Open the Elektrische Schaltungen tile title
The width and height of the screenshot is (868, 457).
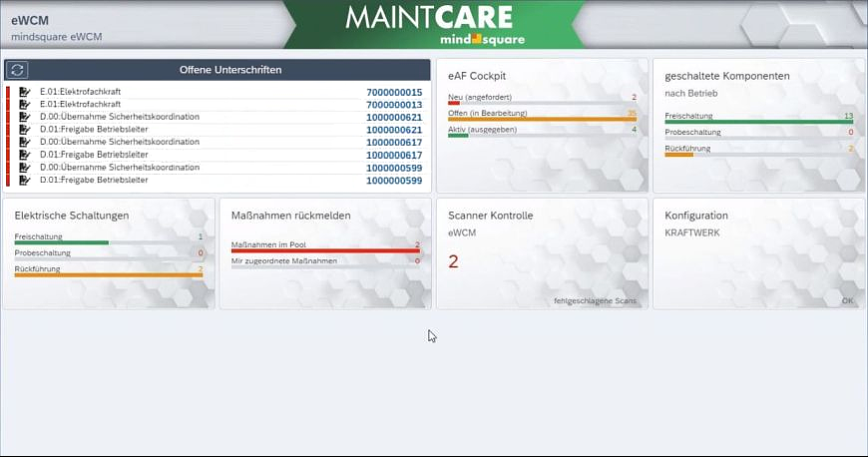coord(72,216)
